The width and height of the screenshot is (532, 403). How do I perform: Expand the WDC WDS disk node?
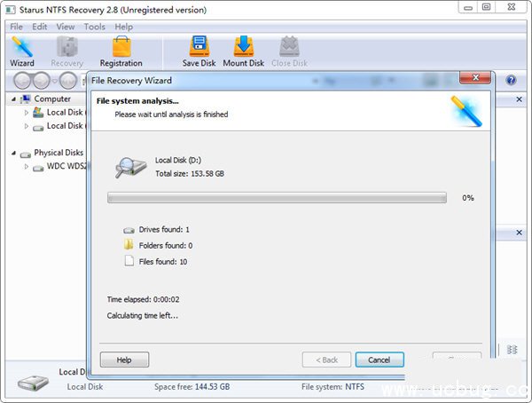coord(26,167)
